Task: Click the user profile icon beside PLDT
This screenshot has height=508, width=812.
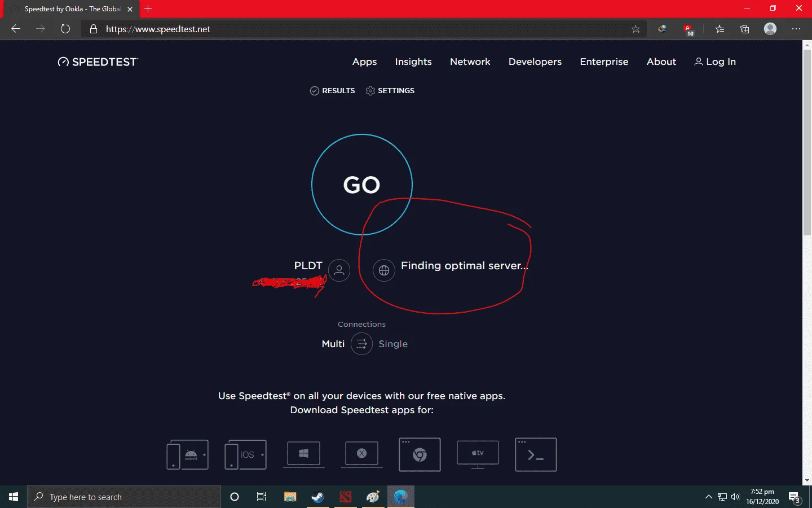Action: pos(339,270)
